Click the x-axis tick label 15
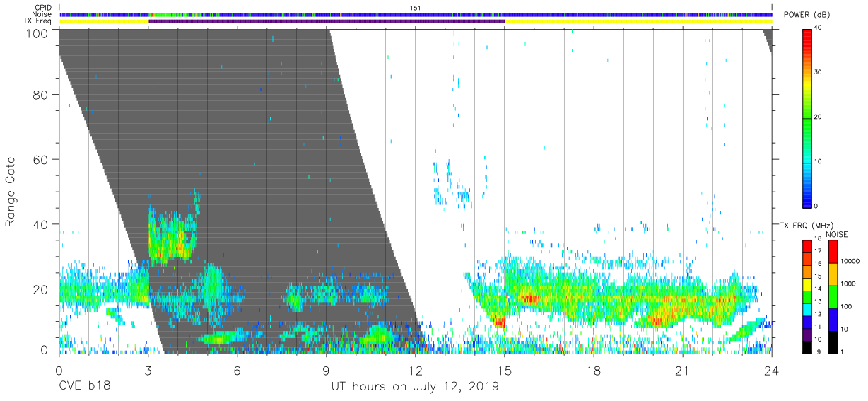The height and width of the screenshot is (401, 868). click(505, 371)
